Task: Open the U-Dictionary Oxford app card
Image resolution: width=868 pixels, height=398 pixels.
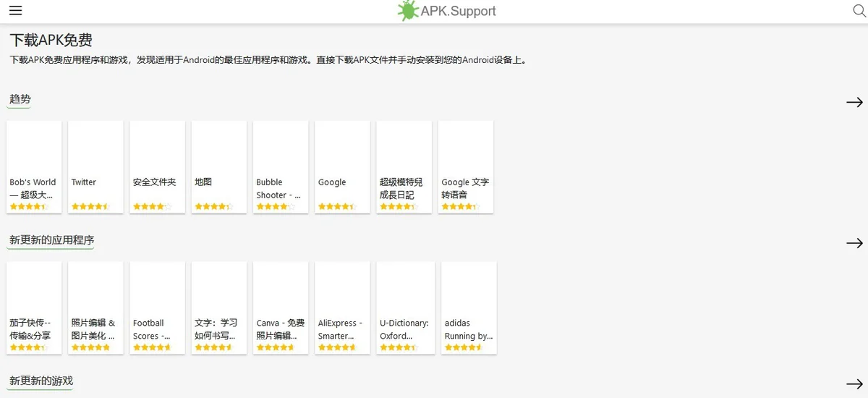Action: pos(406,308)
